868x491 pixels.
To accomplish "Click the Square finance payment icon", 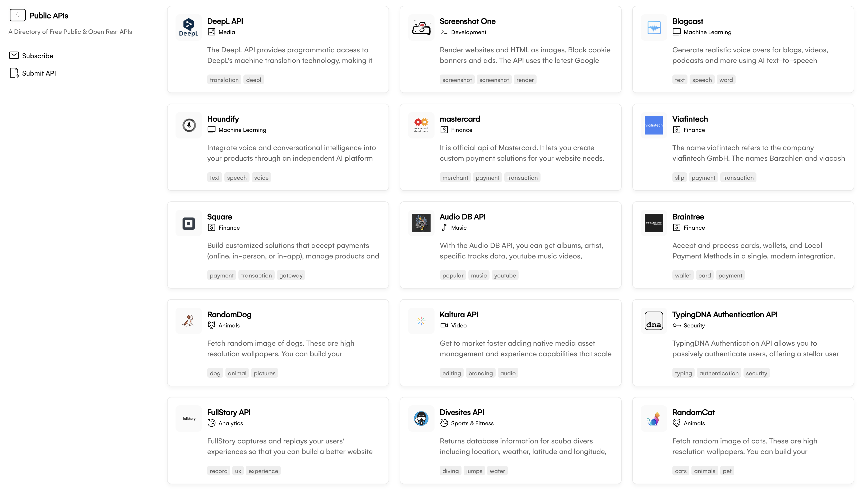I will [188, 223].
